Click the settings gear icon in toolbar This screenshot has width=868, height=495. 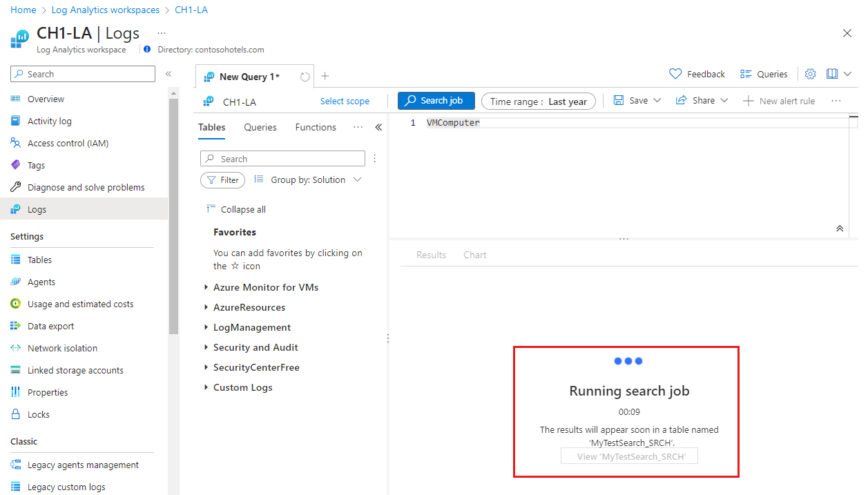click(x=811, y=74)
